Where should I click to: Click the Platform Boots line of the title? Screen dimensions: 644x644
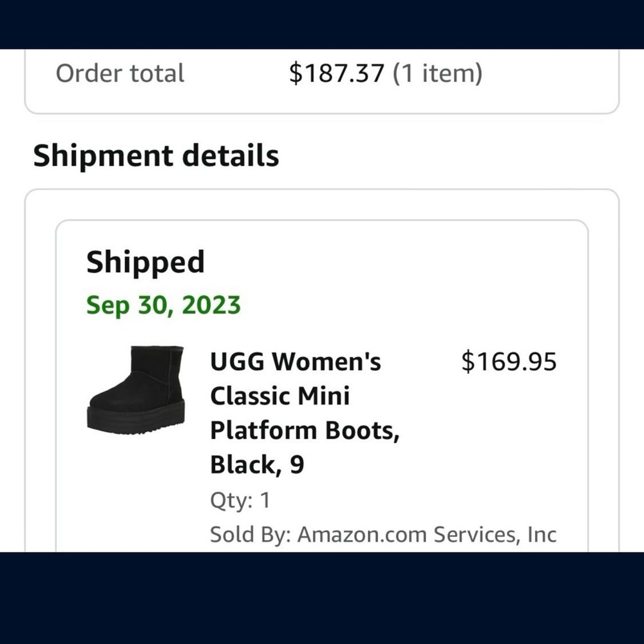(x=304, y=430)
